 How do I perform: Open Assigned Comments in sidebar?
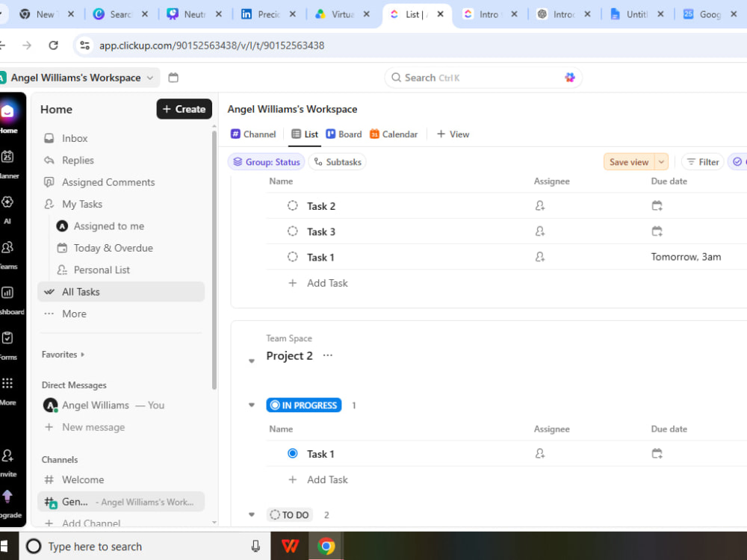[x=121, y=182]
